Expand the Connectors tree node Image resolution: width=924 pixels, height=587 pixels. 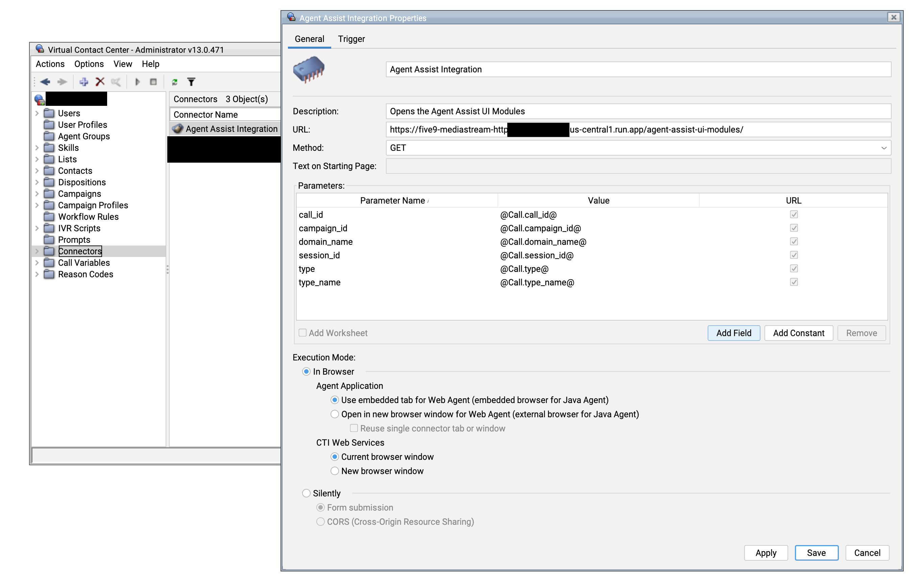coord(37,252)
